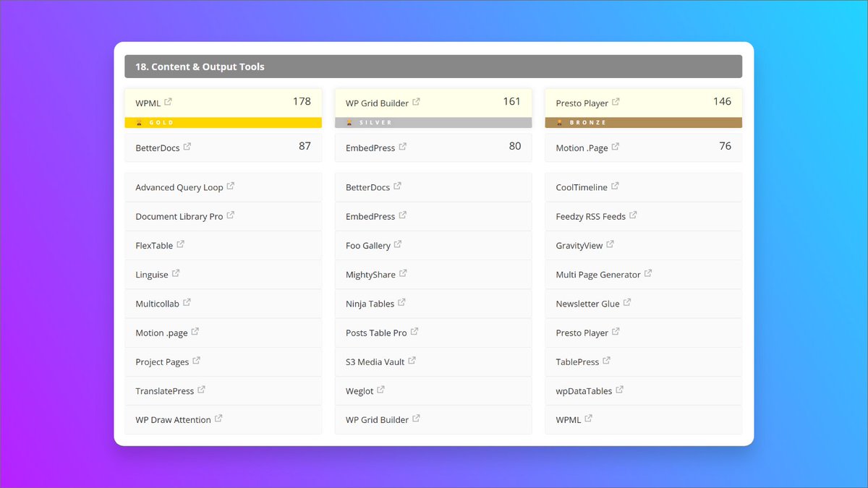The height and width of the screenshot is (488, 868).
Task: Click external link icon next to Multi Page Generator
Action: point(648,273)
